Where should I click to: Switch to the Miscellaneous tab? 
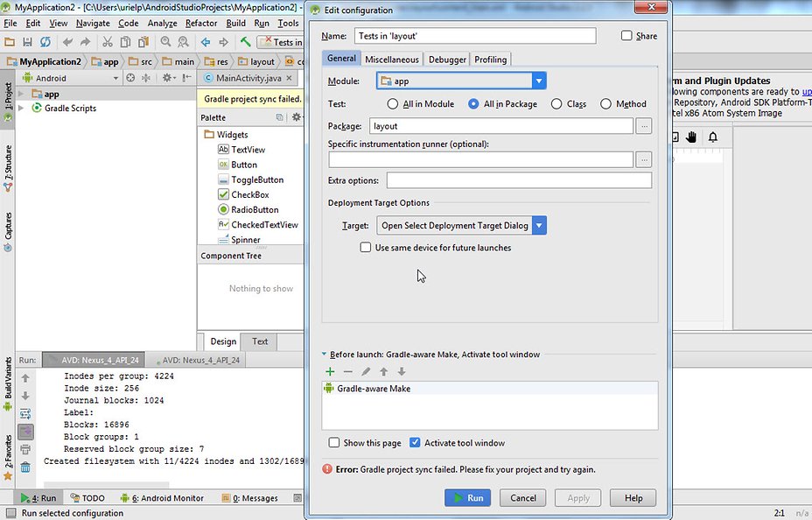[392, 59]
